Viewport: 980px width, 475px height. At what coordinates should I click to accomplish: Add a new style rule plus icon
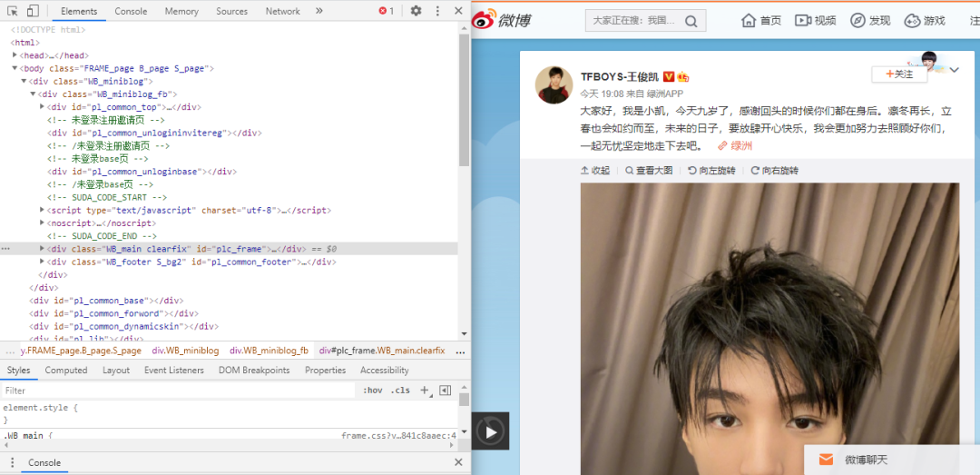click(425, 391)
